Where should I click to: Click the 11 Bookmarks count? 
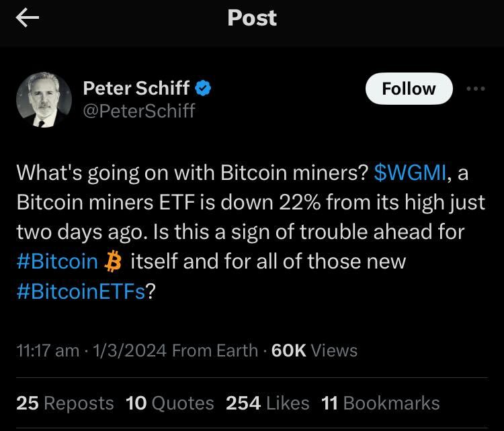380,403
